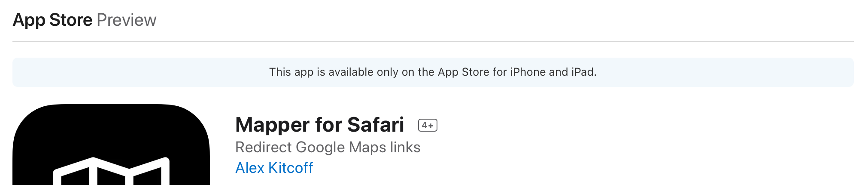Click the word Safari in the app title
Image resolution: width=868 pixels, height=185 pixels.
[376, 125]
